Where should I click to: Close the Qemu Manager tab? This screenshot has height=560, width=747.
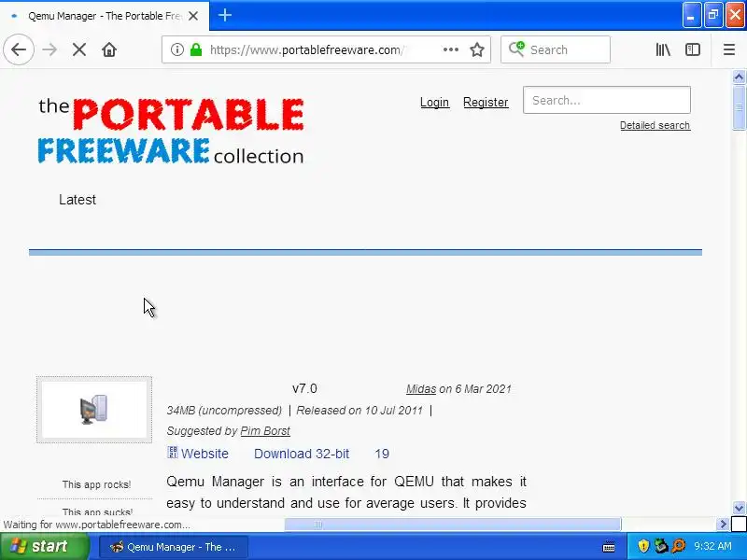pos(193,16)
